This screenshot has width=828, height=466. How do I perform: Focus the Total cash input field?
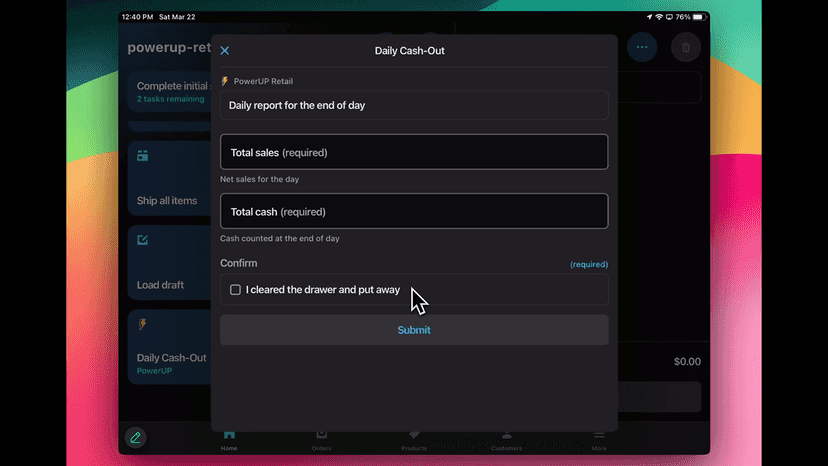414,211
